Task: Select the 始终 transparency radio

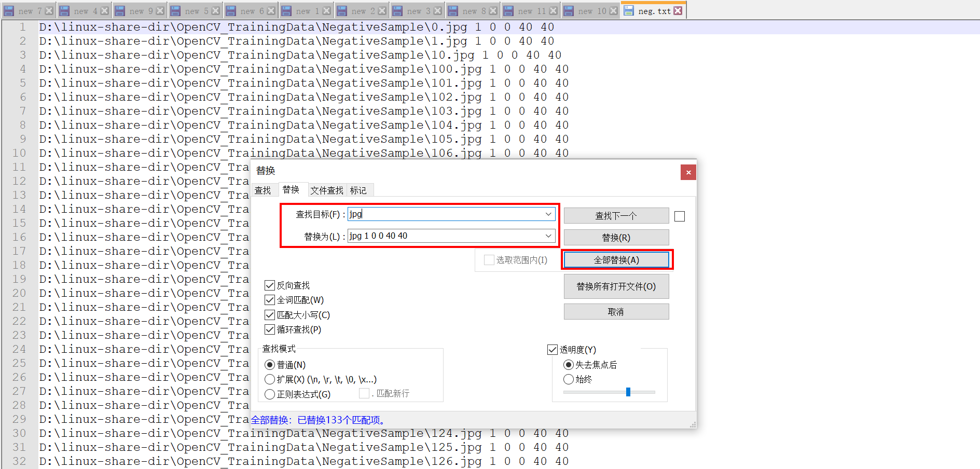Action: click(x=569, y=379)
